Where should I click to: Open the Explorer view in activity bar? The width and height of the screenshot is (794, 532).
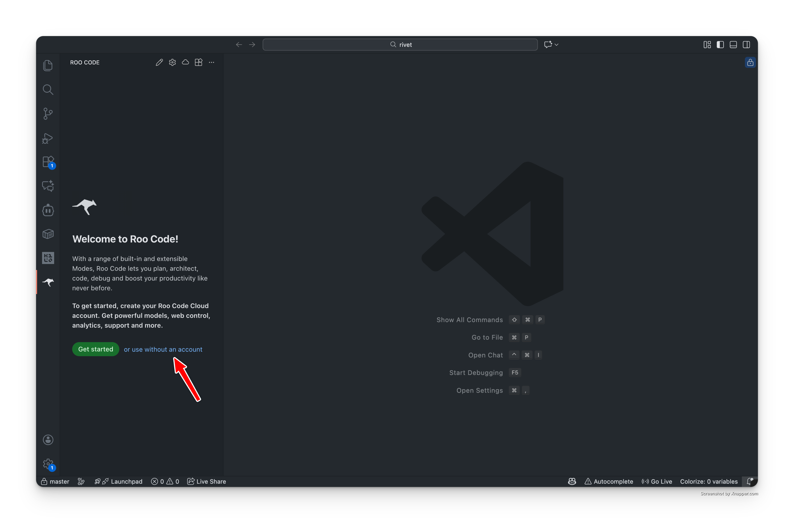click(x=48, y=65)
